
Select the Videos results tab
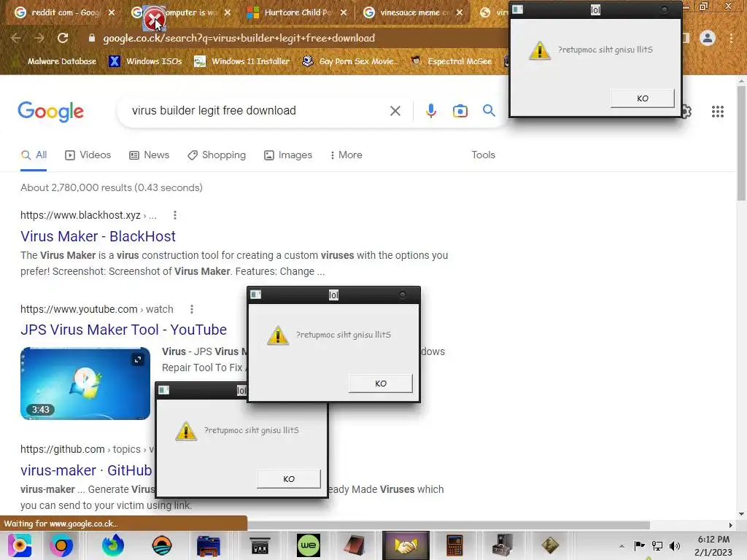click(88, 155)
